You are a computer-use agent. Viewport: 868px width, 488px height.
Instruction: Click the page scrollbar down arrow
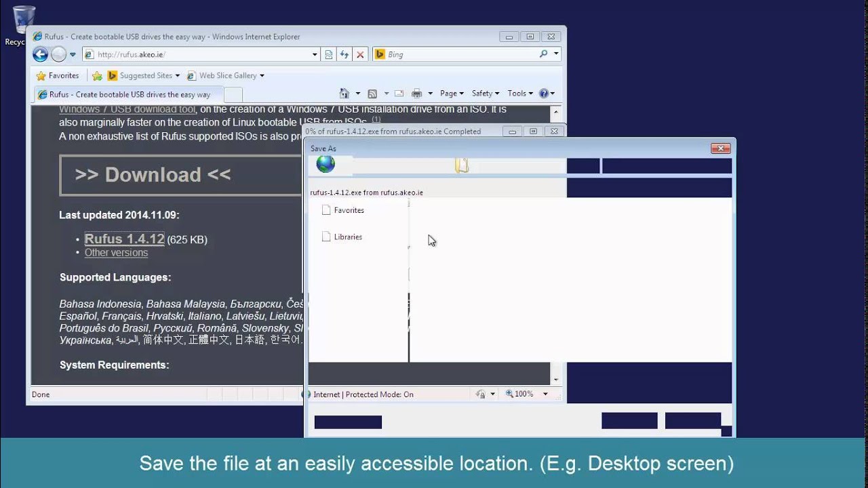point(556,380)
